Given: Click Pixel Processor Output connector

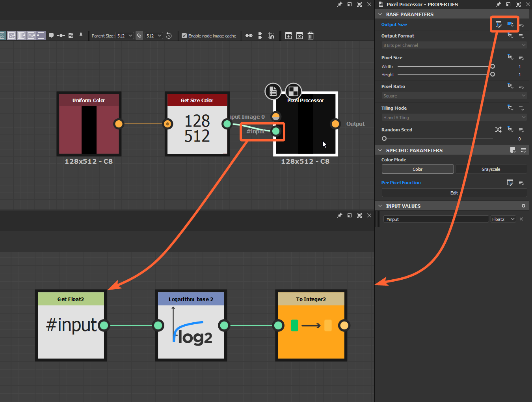Looking at the screenshot, I should [x=335, y=124].
